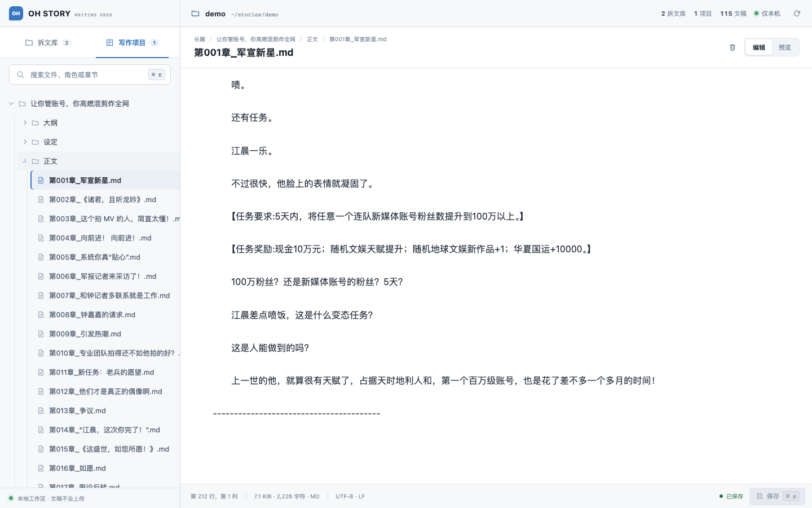Click the 让你管账号 breadcrumb link
812x508 pixels.
coord(256,40)
